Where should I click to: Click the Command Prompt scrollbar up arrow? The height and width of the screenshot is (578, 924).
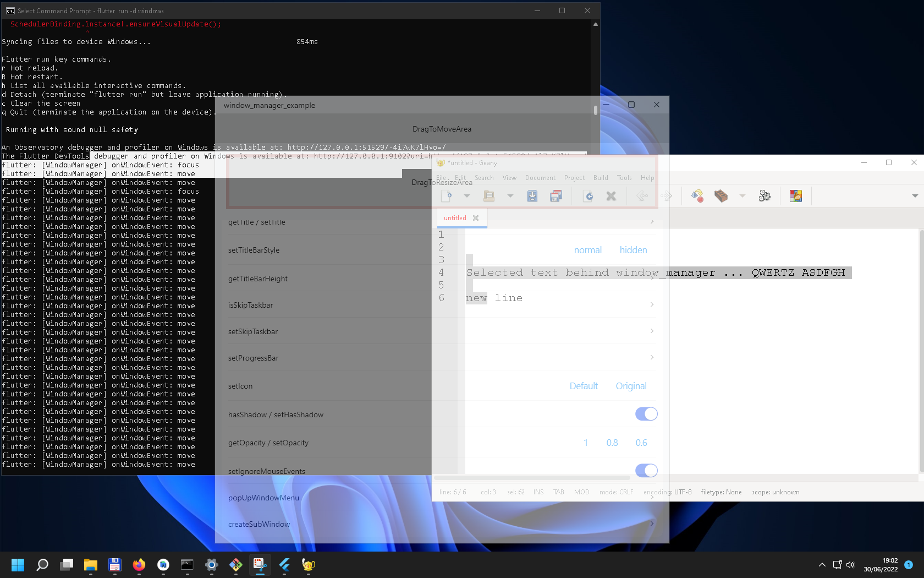595,24
